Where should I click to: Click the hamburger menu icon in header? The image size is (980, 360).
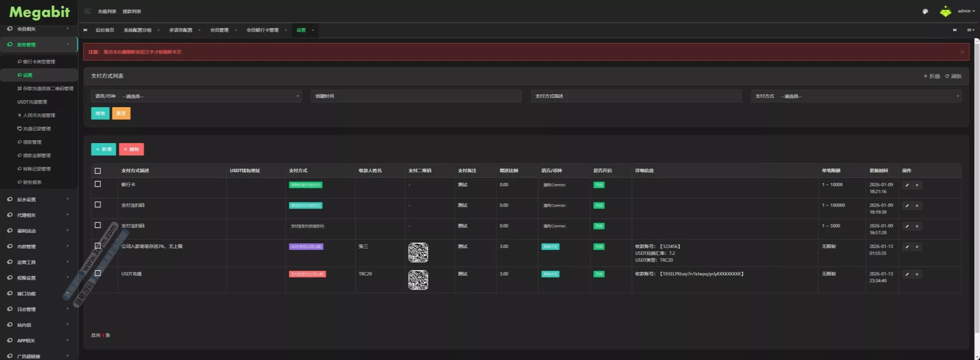tap(87, 11)
